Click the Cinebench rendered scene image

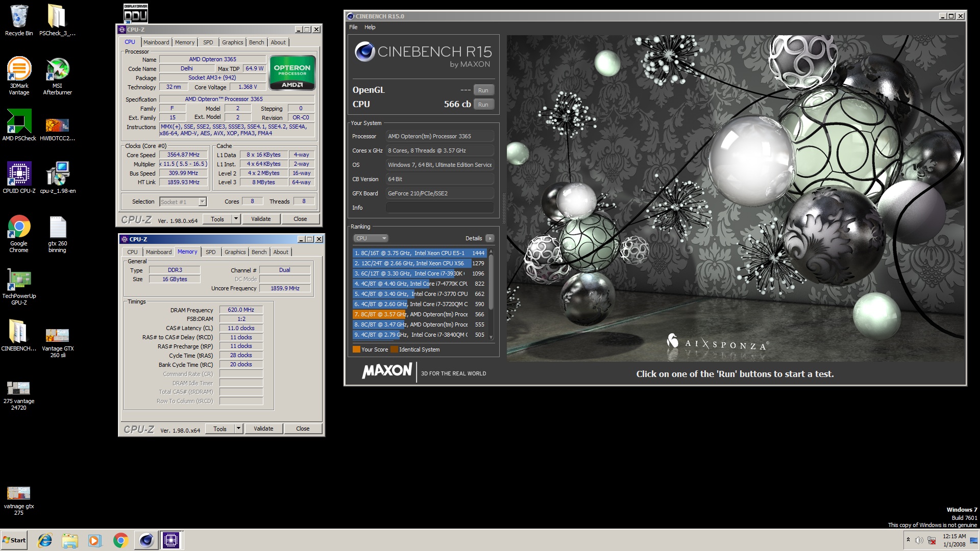[736, 198]
